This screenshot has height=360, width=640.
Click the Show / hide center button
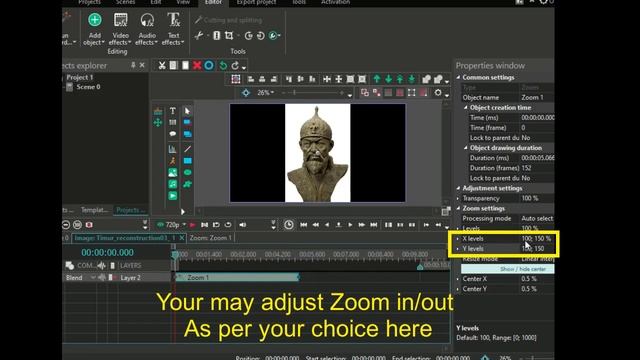pos(508,269)
